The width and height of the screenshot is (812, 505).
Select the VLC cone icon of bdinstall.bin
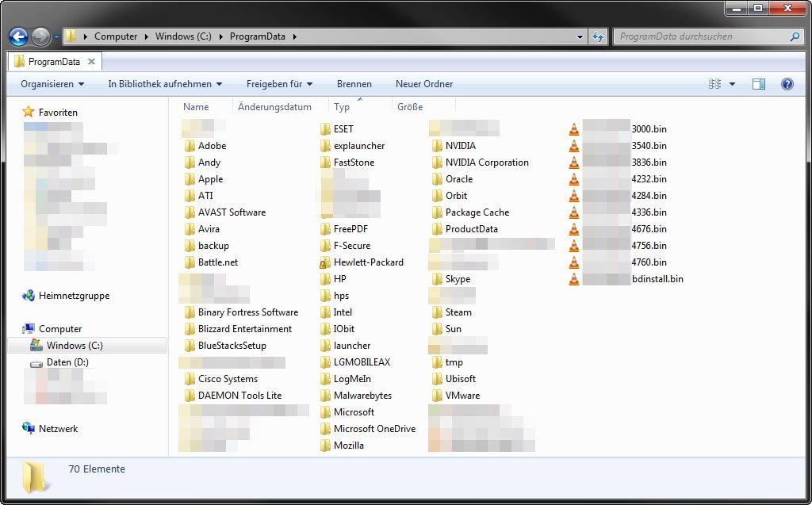(x=574, y=279)
